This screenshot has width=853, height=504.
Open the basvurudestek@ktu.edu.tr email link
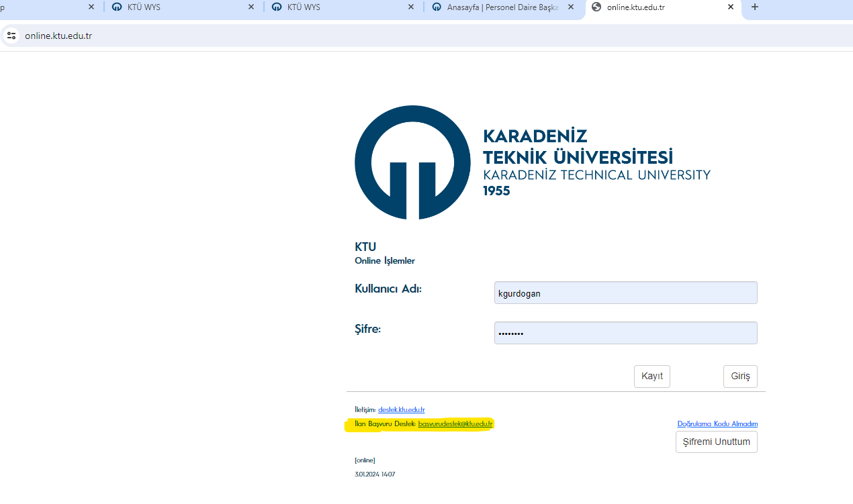(455, 423)
